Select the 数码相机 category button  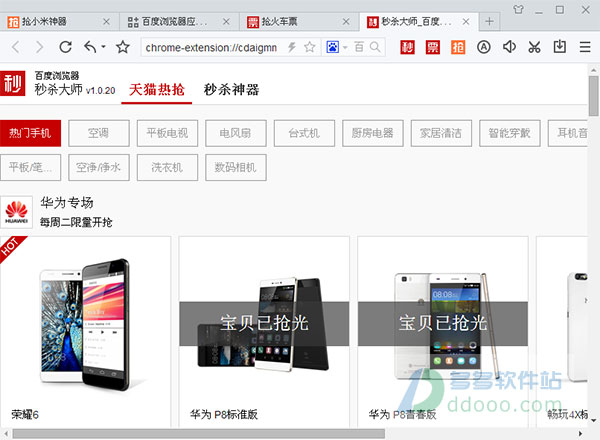coord(236,167)
